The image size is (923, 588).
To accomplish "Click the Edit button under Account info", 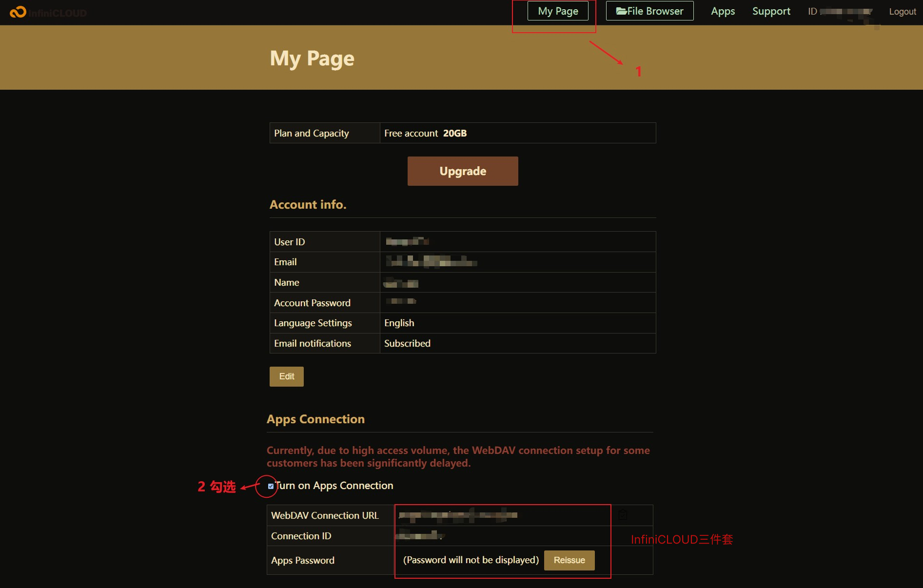I will click(287, 376).
